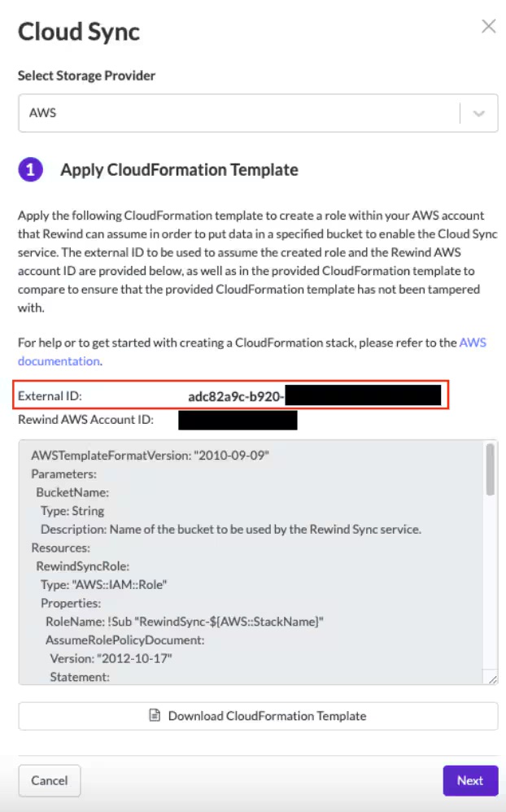Download CloudFormation Template
This screenshot has width=506, height=812.
(258, 716)
